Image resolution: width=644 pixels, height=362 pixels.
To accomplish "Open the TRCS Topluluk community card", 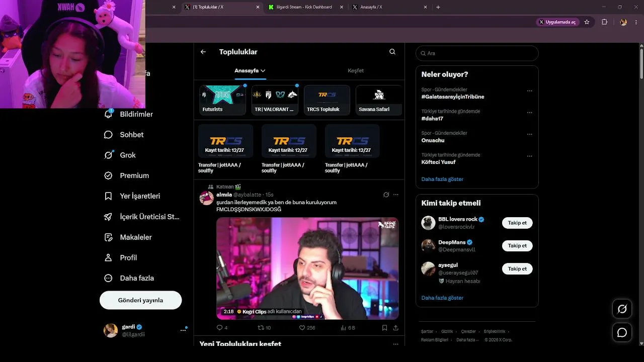I will tap(327, 100).
